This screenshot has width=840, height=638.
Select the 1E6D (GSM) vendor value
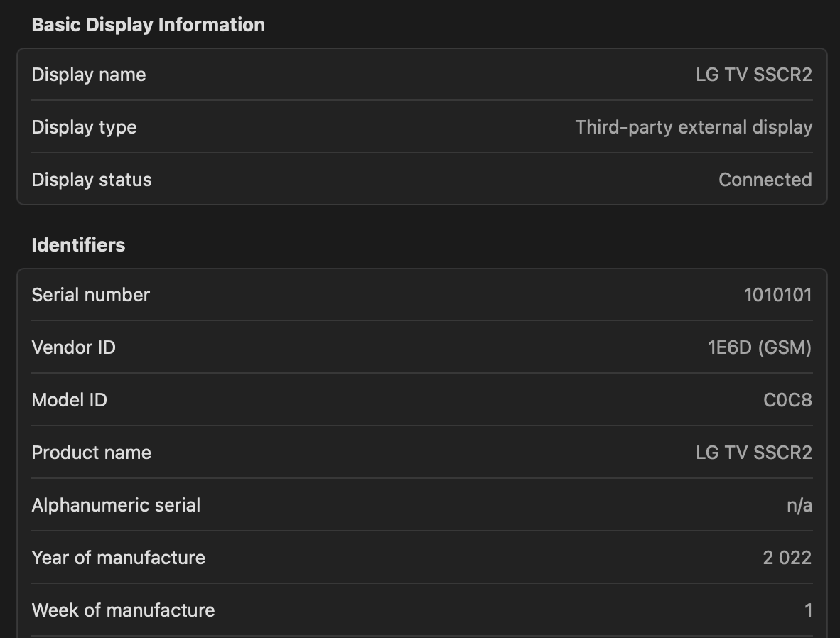(759, 347)
